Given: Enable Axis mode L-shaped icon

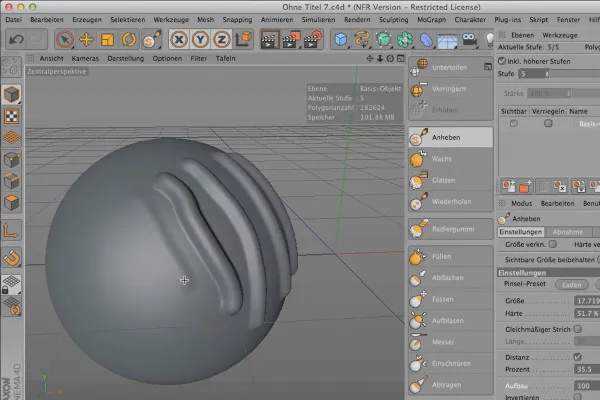Looking at the screenshot, I should [x=11, y=231].
